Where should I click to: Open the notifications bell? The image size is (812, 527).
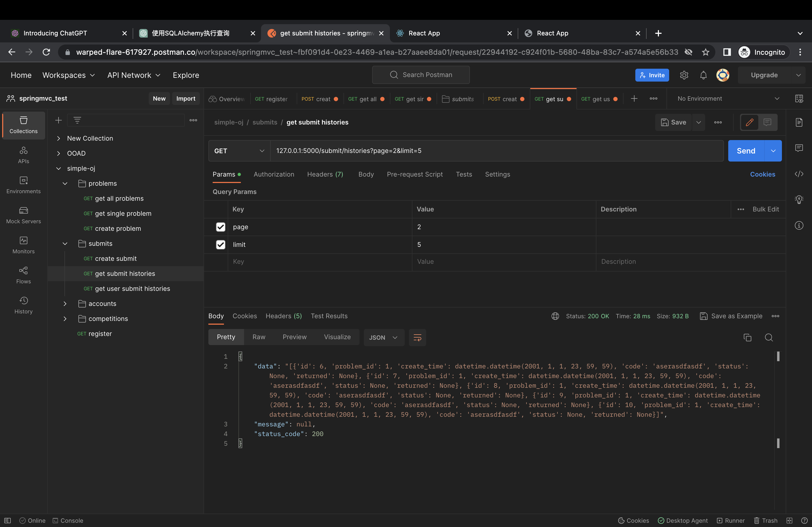(703, 75)
